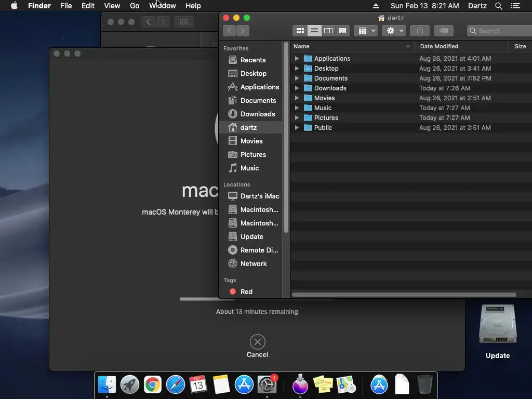Expand the Music folder row
The image size is (532, 399).
pos(297,108)
